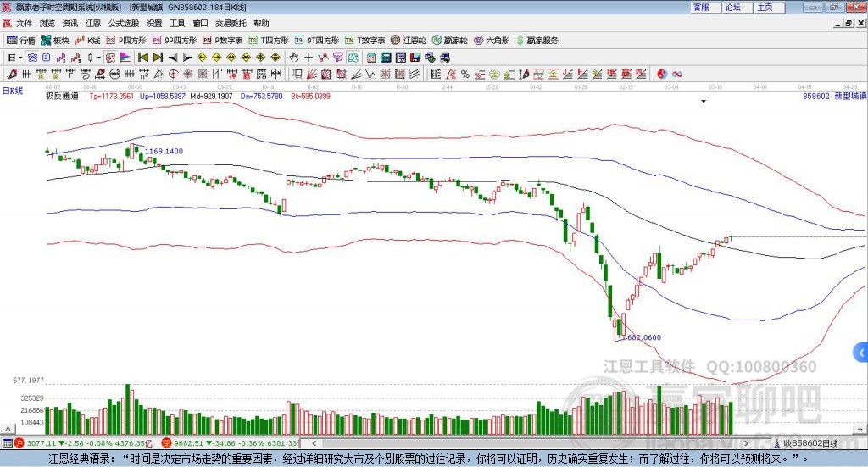Click the save floppy-disk icon
The height and width of the screenshot is (467, 868).
[415, 58]
